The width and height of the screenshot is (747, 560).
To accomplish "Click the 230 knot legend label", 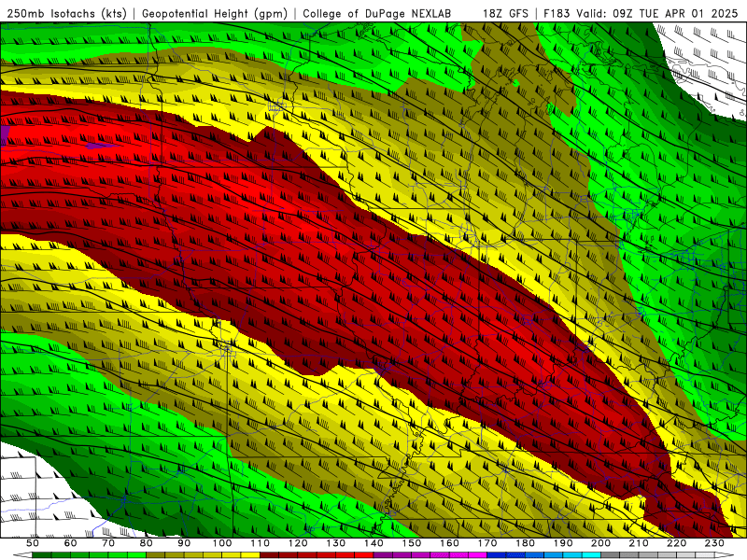I will click(x=714, y=543).
